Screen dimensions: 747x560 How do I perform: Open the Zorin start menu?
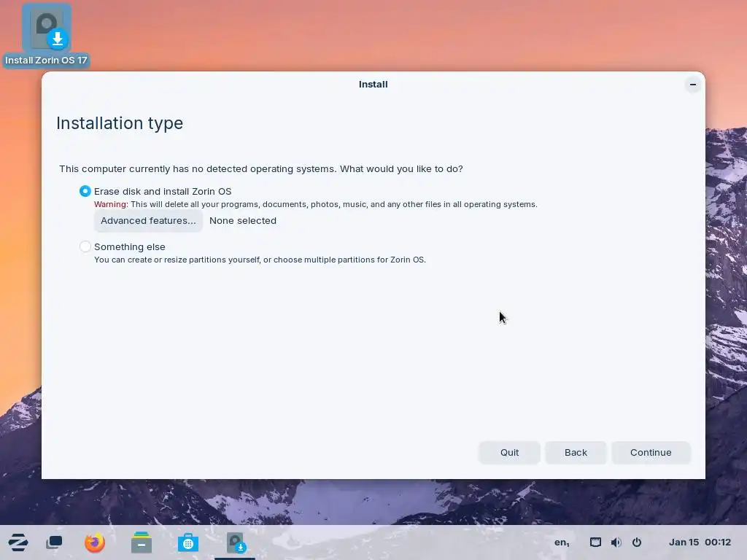point(18,542)
